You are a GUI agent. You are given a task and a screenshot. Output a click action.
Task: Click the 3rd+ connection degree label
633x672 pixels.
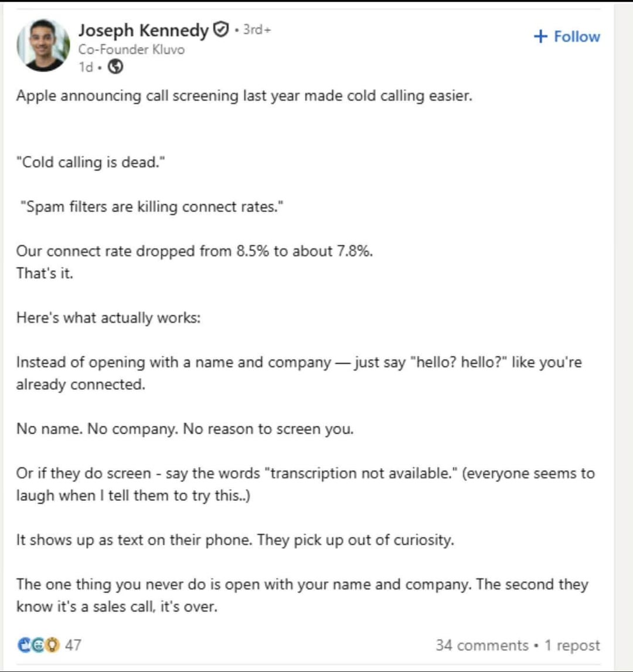pyautogui.click(x=257, y=29)
